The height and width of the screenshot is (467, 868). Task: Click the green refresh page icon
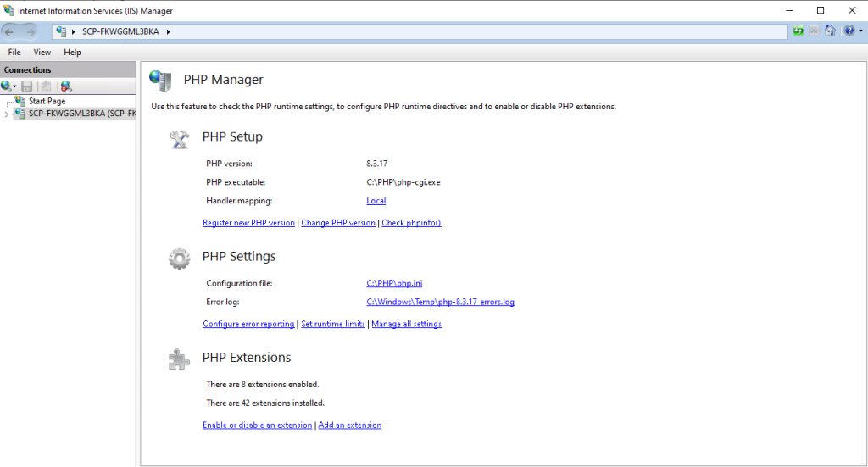tap(798, 31)
